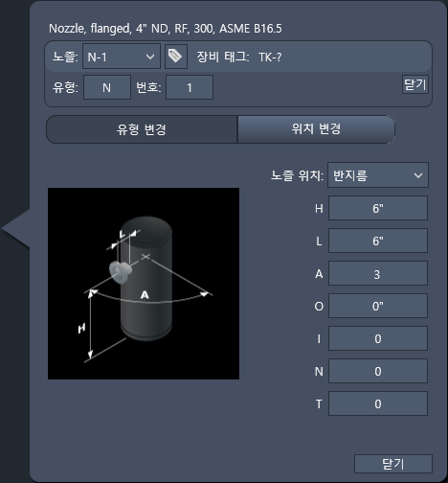Click the chevron arrow of N-1 combo box
Screen dimensions: 448x483
point(150,57)
